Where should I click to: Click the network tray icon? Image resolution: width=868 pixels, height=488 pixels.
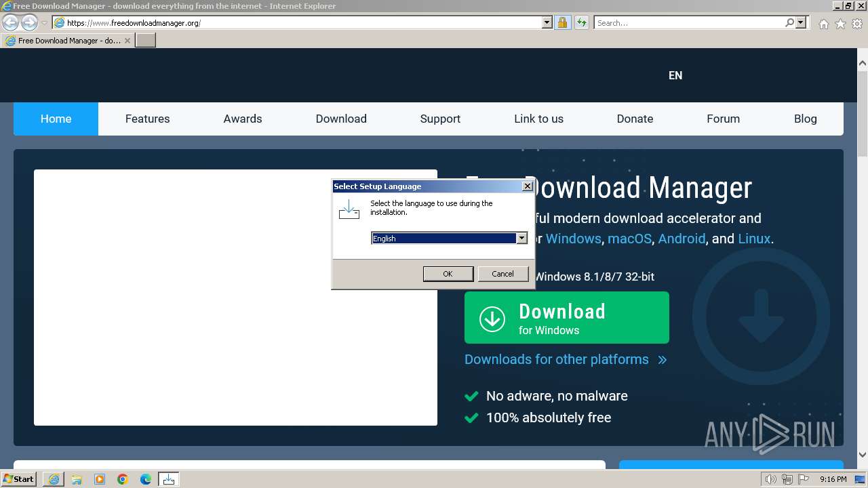(x=787, y=479)
